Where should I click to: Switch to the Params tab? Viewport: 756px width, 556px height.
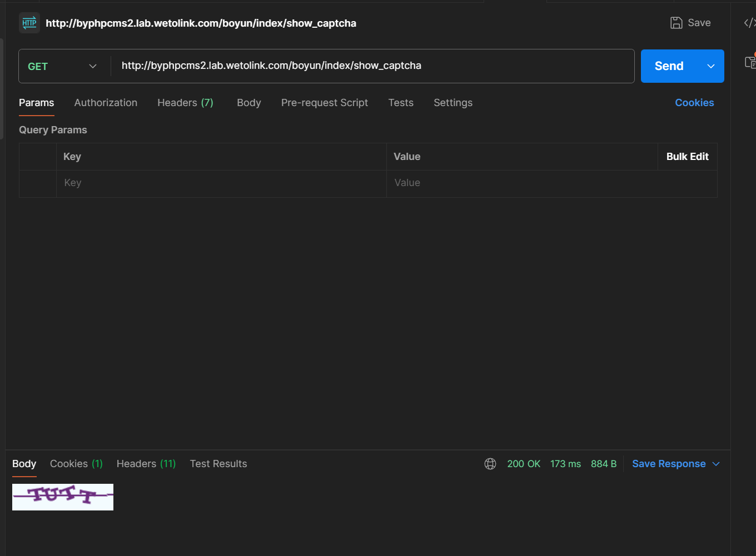pos(37,103)
